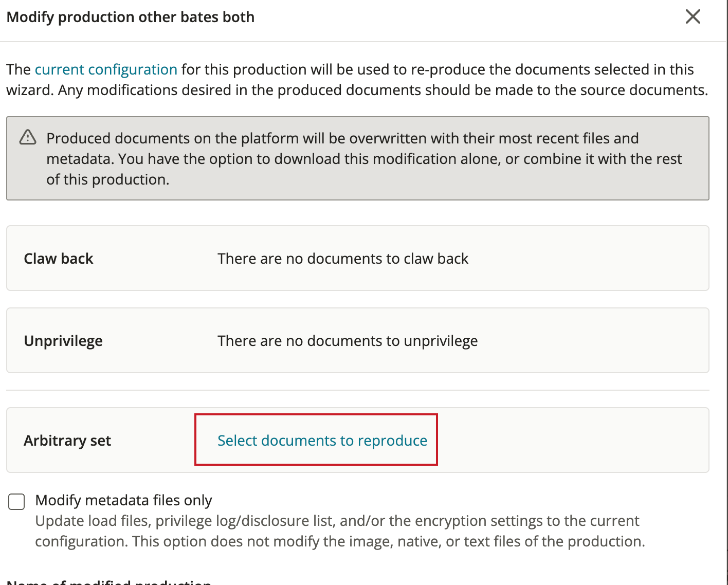Close the Modify production dialog
Viewport: 728px width, 585px height.
pos(693,17)
